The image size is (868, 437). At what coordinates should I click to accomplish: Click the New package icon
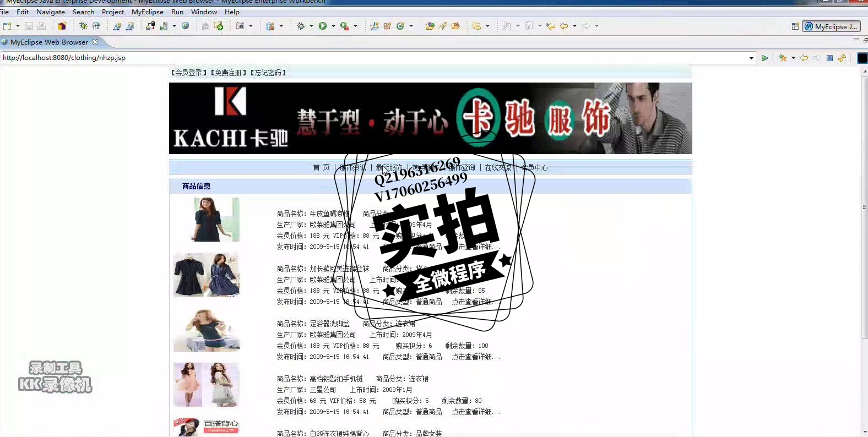click(x=387, y=26)
